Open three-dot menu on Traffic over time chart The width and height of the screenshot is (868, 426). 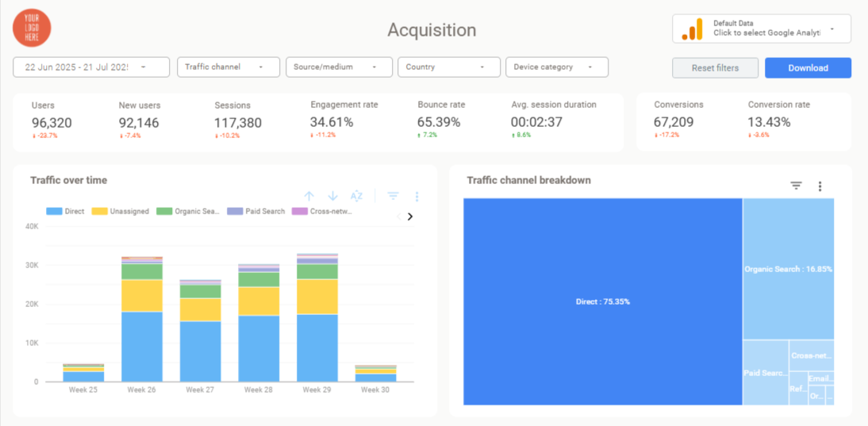click(x=417, y=197)
